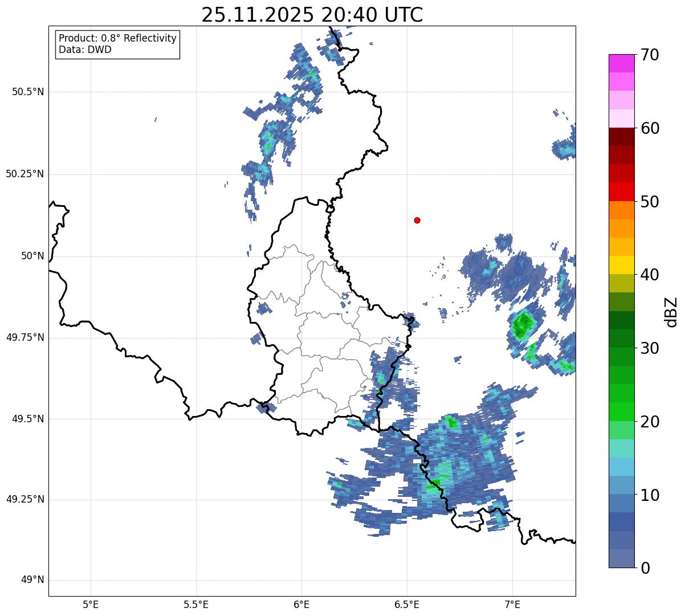The height and width of the screenshot is (616, 685).
Task: Click the 'Data: DWD' label
Action: (85, 50)
